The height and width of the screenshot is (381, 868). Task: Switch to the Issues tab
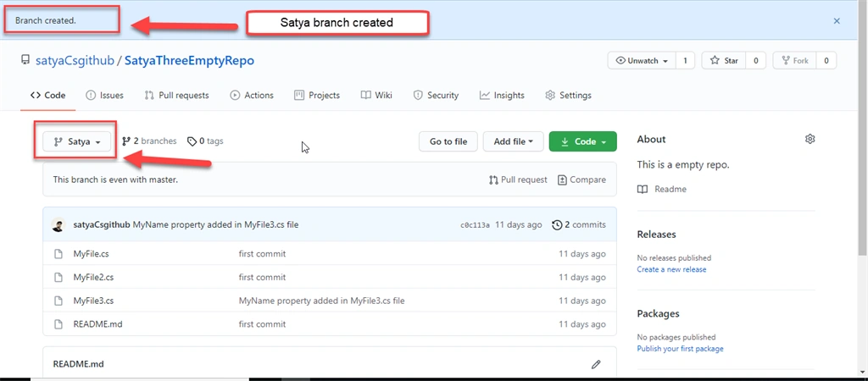pyautogui.click(x=104, y=95)
